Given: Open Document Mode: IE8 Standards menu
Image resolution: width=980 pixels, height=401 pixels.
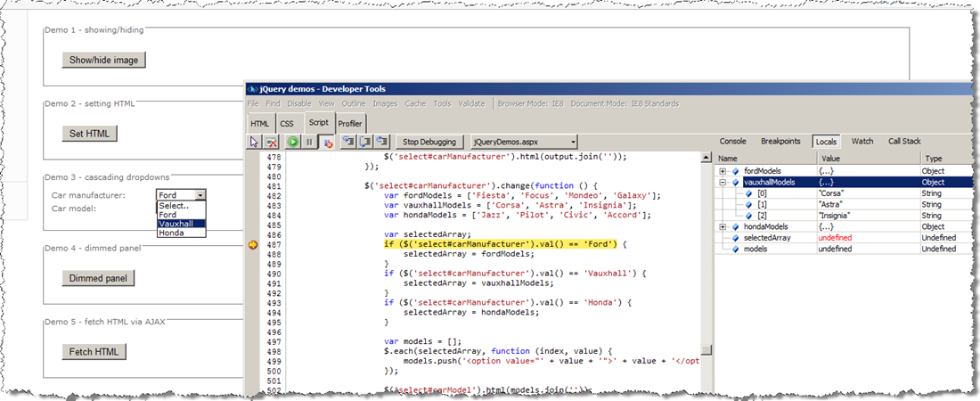Looking at the screenshot, I should [625, 103].
